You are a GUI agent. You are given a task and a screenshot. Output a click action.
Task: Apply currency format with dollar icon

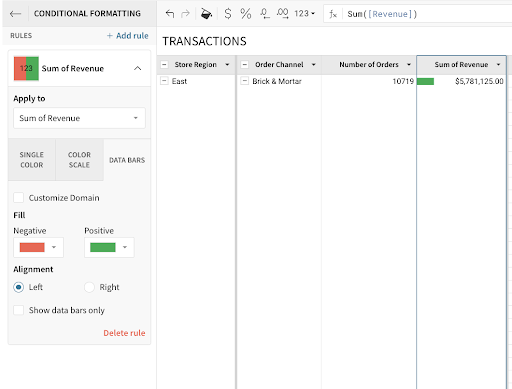tap(228, 14)
